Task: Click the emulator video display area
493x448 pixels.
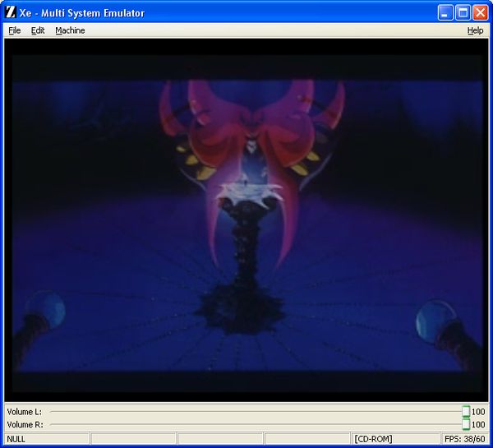Action: pyautogui.click(x=246, y=220)
